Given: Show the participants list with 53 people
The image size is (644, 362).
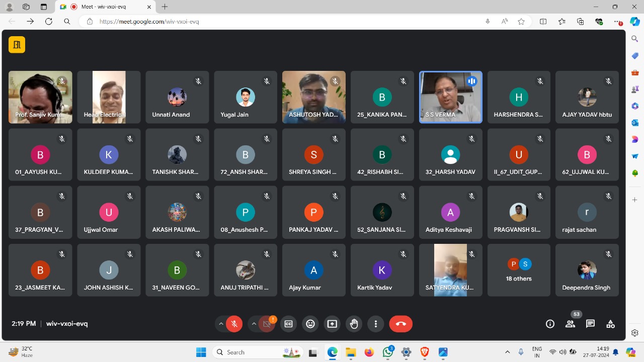Looking at the screenshot, I should point(570,324).
